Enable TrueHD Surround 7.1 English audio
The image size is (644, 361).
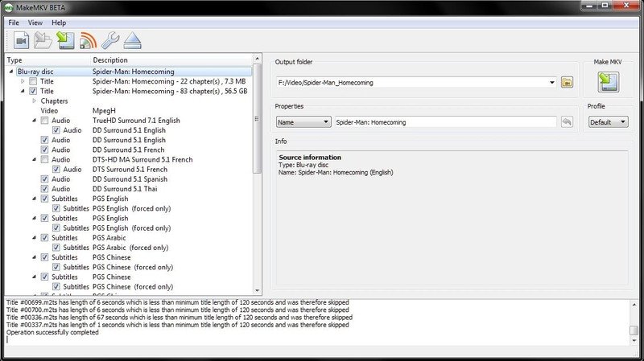[44, 120]
